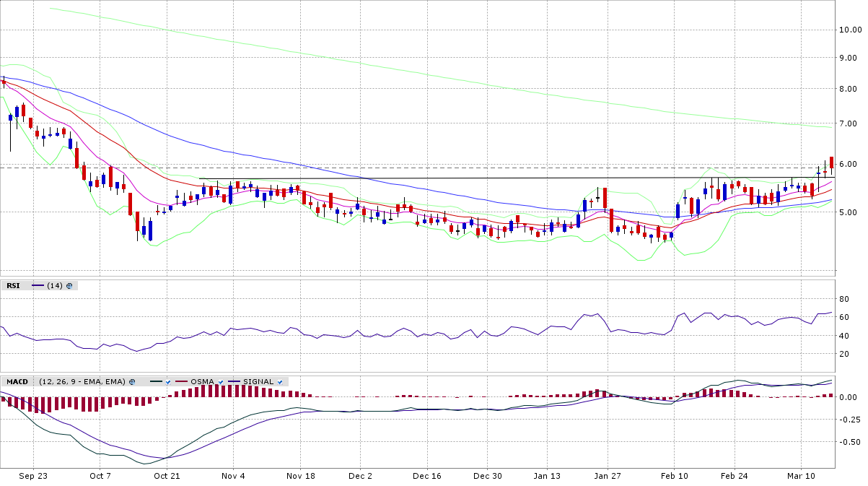Viewport: 868px width, 486px height.
Task: Click the Sep 23 date axis label
Action: (x=33, y=477)
